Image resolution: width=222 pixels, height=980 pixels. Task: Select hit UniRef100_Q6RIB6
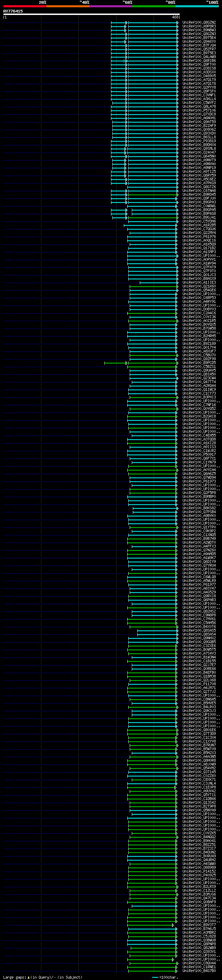[x=199, y=60]
